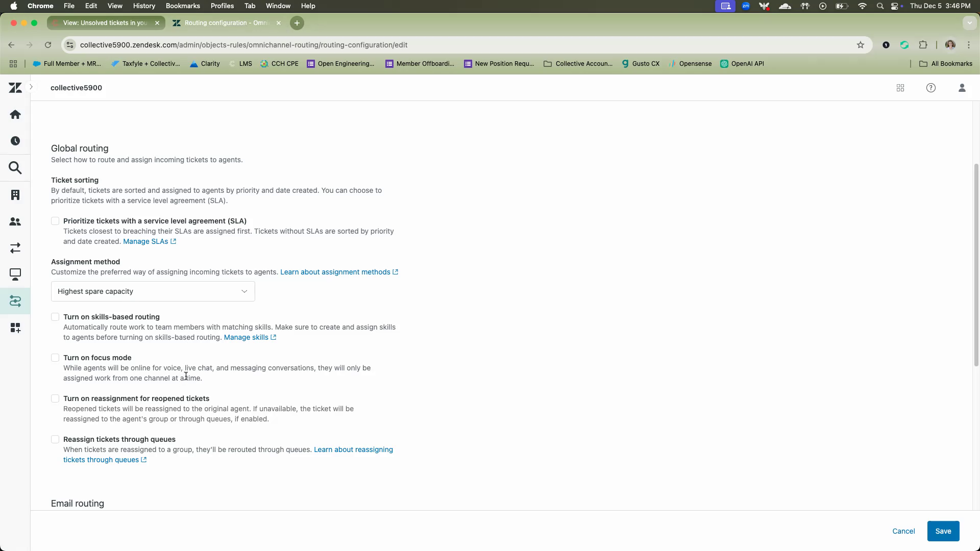Switch to Unsolved tickets browser tab
980x551 pixels.
[x=105, y=23]
